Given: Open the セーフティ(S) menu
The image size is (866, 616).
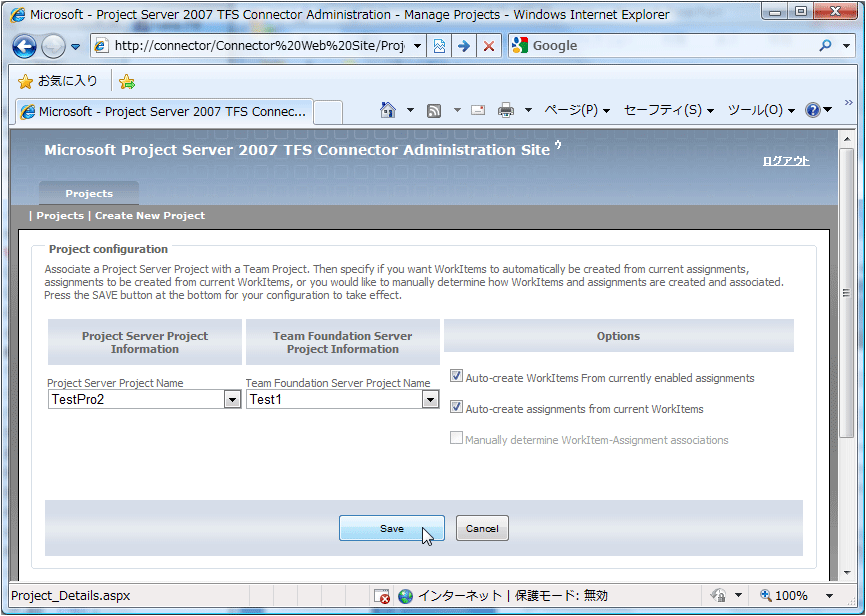Looking at the screenshot, I should coord(669,110).
